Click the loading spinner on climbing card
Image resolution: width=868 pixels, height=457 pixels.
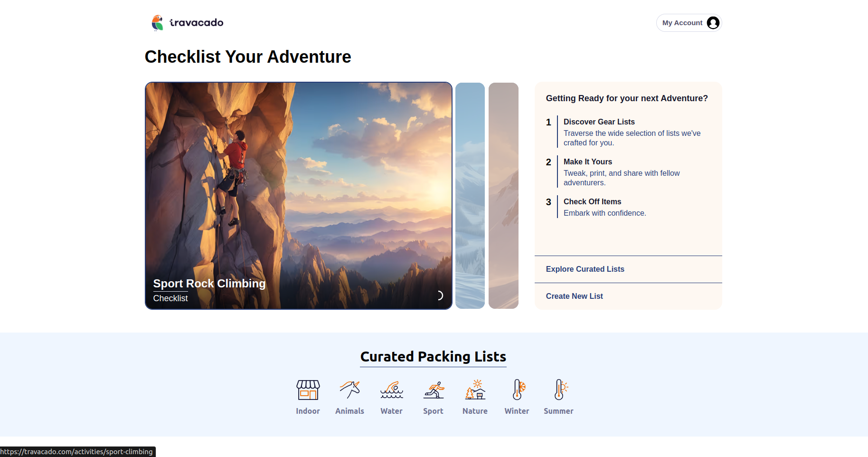click(439, 295)
